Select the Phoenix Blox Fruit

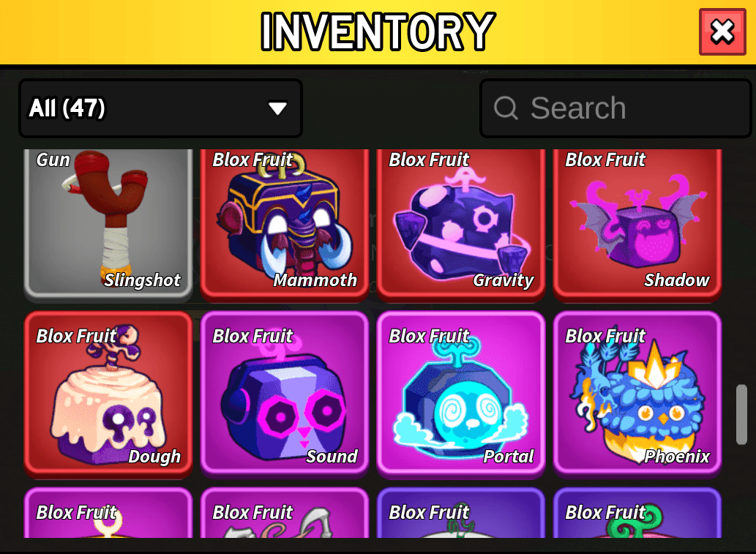[637, 393]
